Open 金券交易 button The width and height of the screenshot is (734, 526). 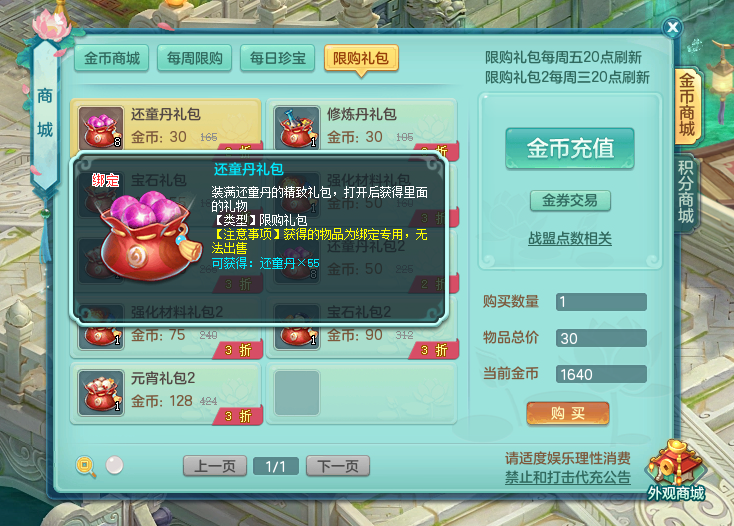click(570, 201)
